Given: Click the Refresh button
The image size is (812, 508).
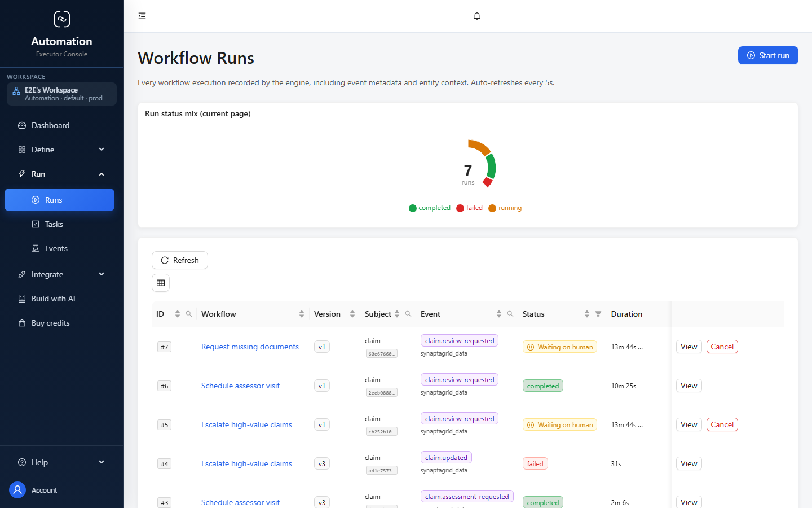Looking at the screenshot, I should [x=180, y=260].
